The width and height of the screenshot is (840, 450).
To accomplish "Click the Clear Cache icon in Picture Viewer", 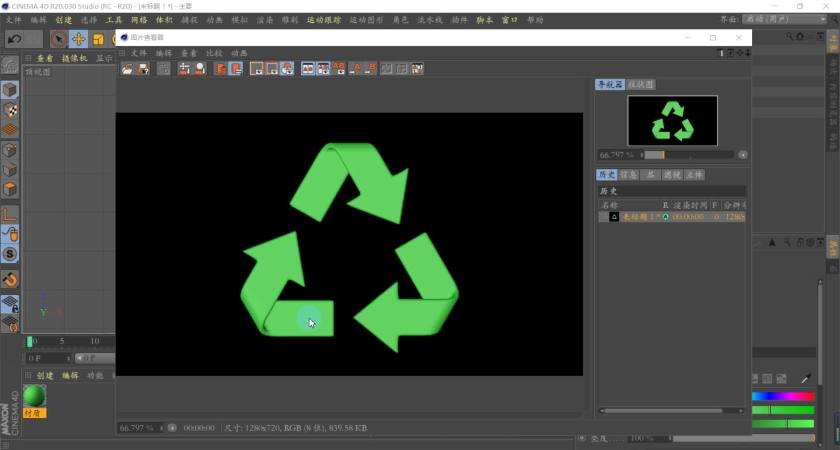I will pos(184,69).
